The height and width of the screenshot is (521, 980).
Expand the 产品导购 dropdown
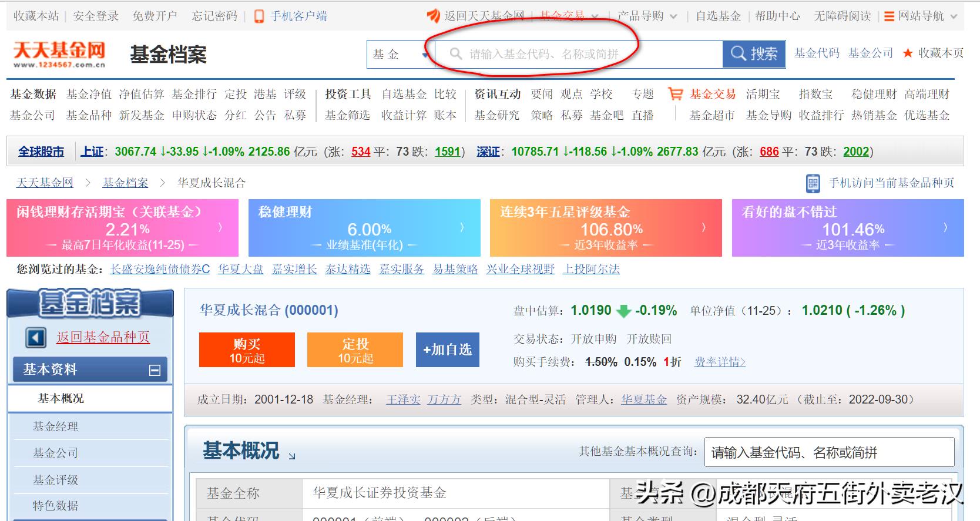(673, 16)
